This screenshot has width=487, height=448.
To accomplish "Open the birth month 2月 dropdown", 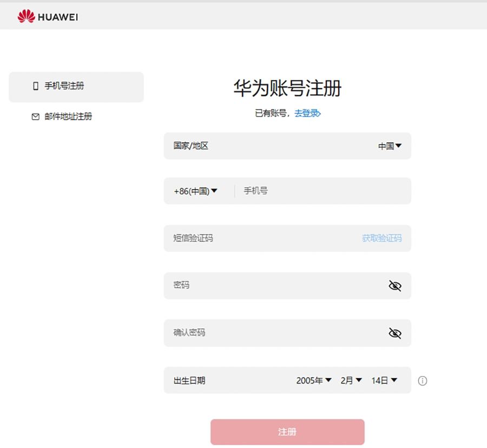I will point(351,380).
